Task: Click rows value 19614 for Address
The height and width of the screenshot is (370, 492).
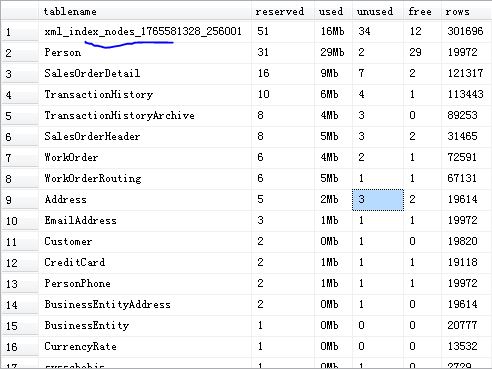Action: coord(466,200)
